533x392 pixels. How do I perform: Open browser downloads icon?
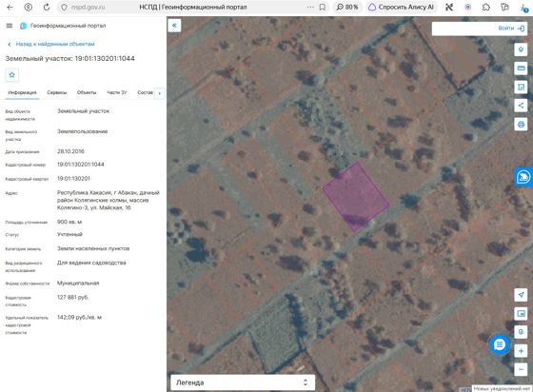tap(523, 8)
